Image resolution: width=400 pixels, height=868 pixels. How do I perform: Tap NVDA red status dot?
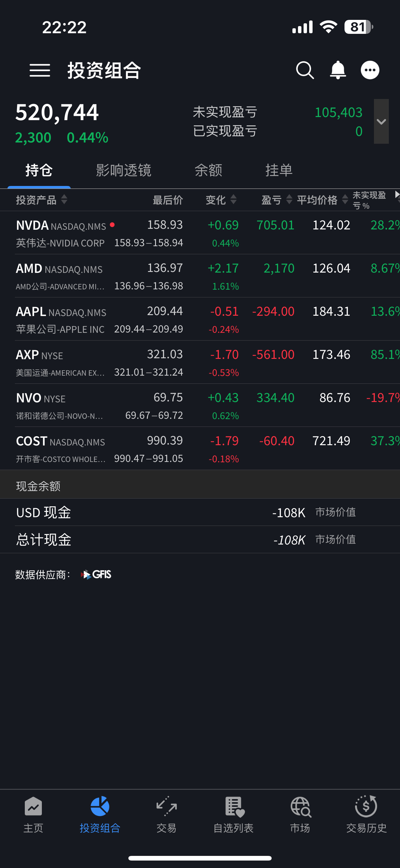[112, 225]
